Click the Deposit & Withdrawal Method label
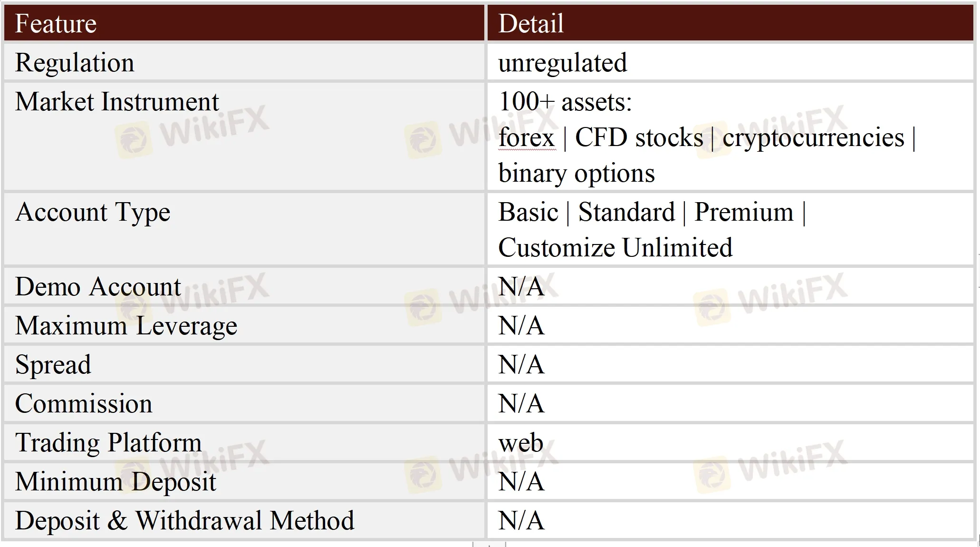The height and width of the screenshot is (547, 980). point(184,521)
